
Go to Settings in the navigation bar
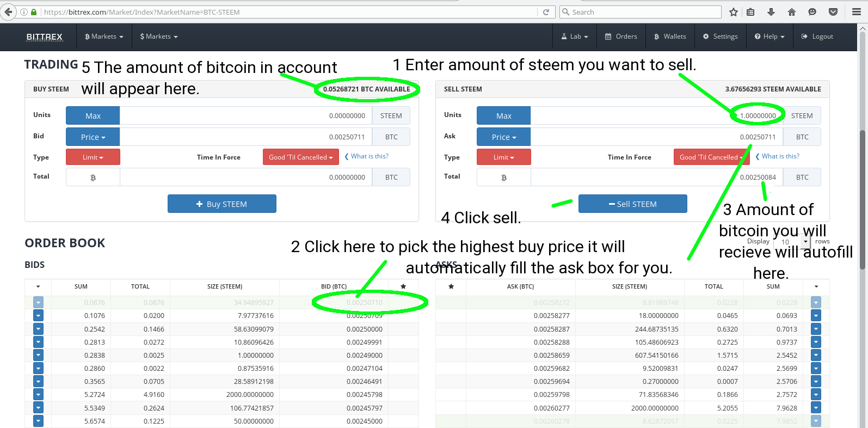(720, 36)
